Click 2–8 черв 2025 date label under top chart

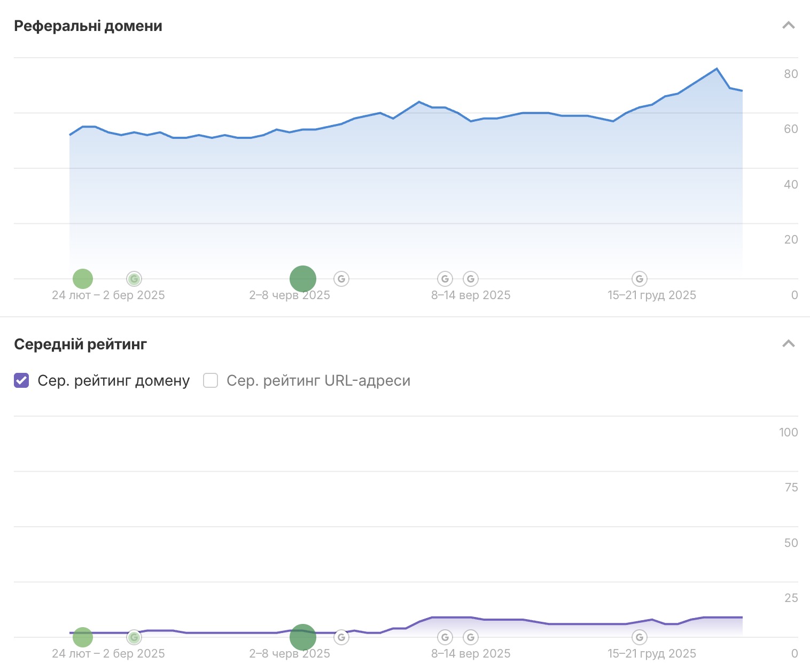[290, 295]
